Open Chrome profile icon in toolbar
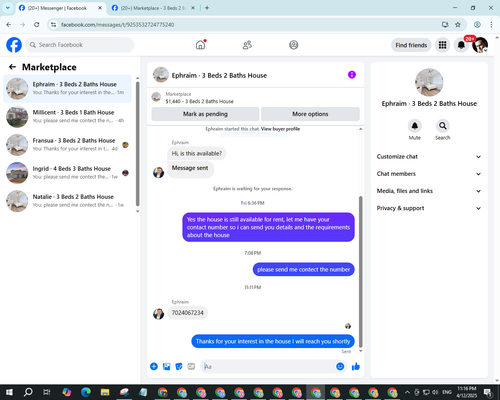Viewport: 500px width, 400px height. (477, 24)
